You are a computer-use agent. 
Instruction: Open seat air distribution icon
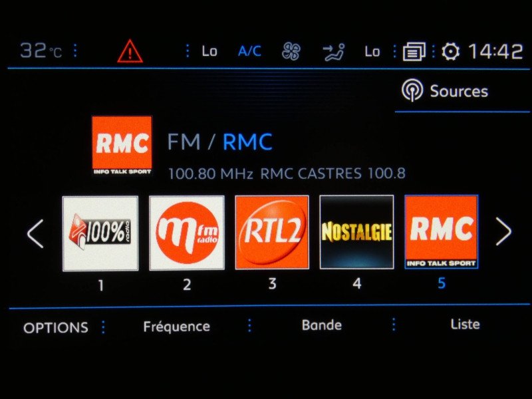point(334,52)
